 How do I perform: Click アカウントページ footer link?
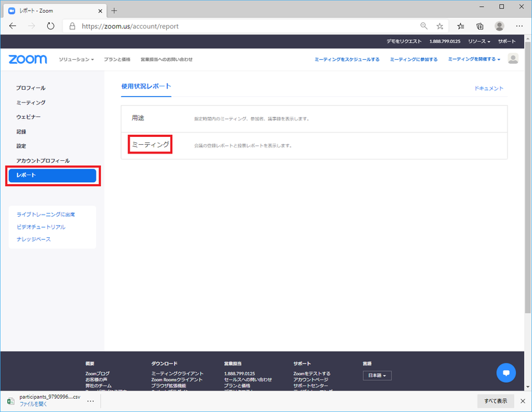pyautogui.click(x=311, y=379)
